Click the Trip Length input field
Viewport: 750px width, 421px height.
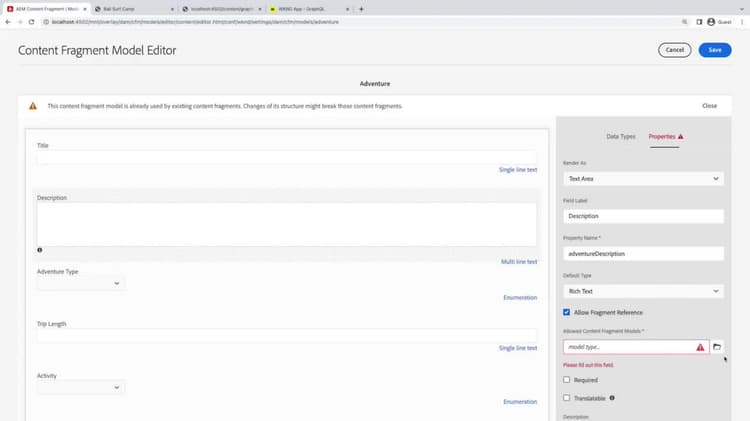click(287, 336)
